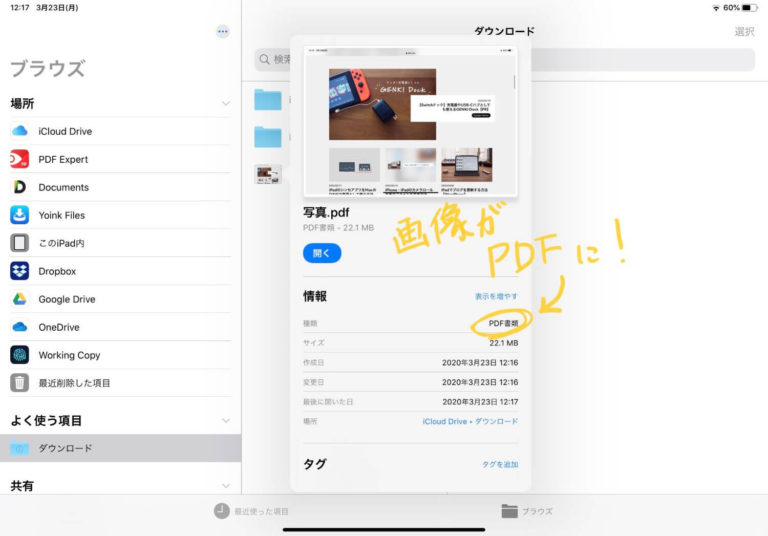The width and height of the screenshot is (768, 536).
Task: Open the first blue folder in list
Action: [x=268, y=100]
